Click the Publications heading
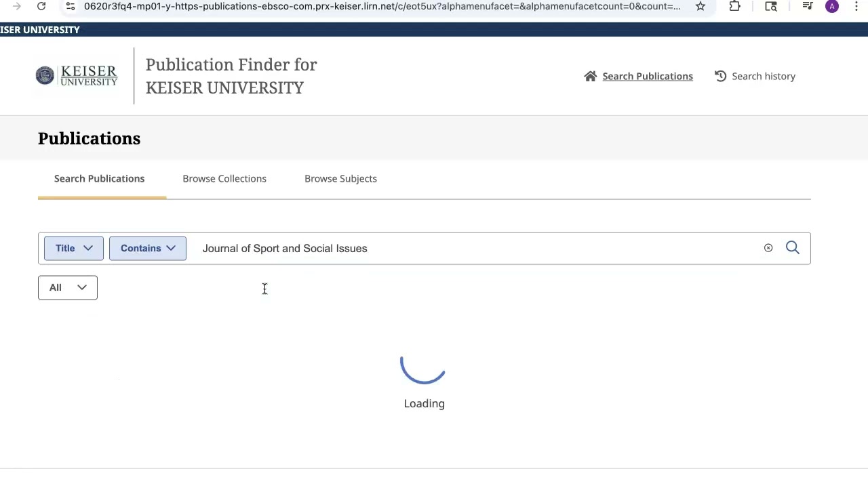 pyautogui.click(x=90, y=138)
